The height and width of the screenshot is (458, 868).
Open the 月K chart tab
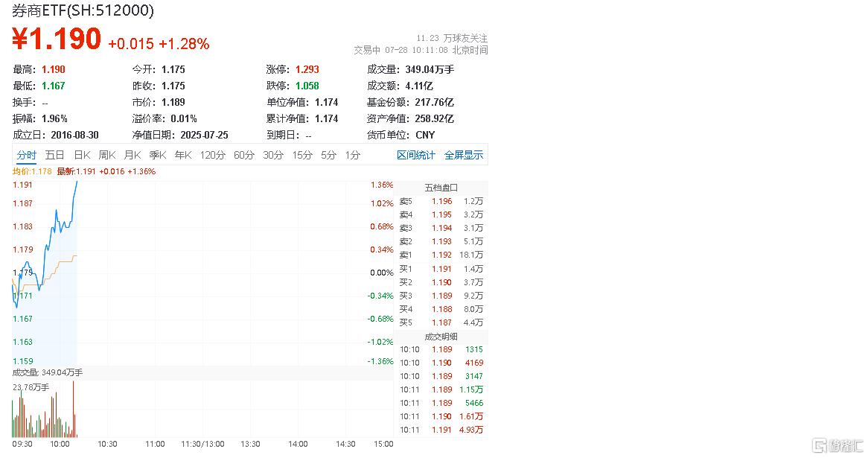point(133,155)
